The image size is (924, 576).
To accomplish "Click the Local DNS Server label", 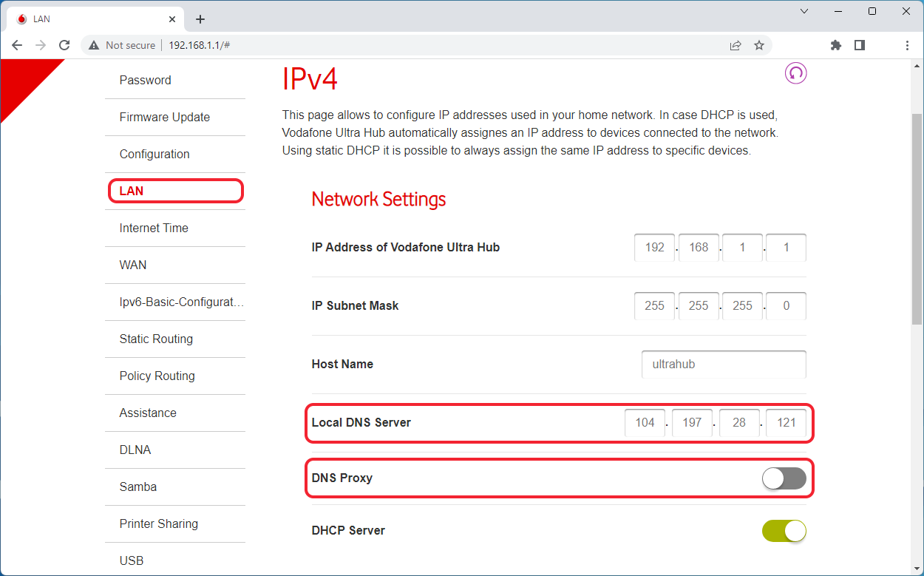I will pos(361,423).
